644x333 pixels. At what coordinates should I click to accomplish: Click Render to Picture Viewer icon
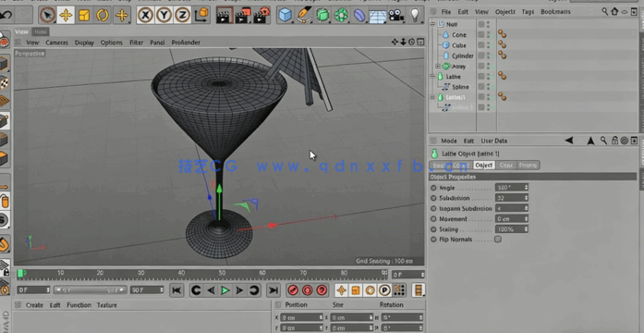pos(243,15)
